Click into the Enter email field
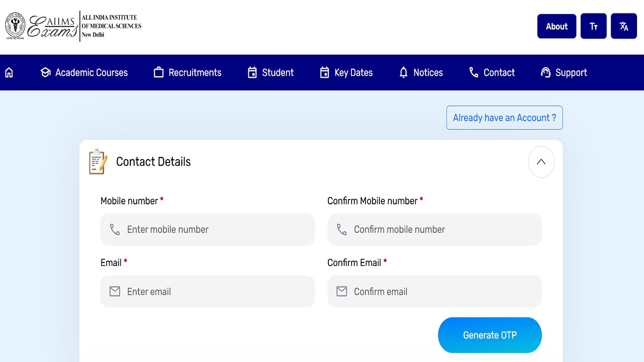 pyautogui.click(x=215, y=292)
